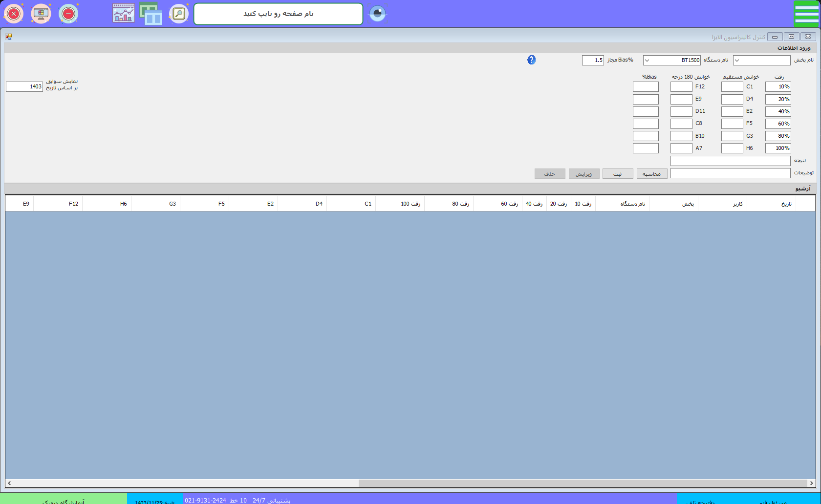Screen dimensions: 821x504
Task: Click the ویرایش button
Action: click(583, 174)
